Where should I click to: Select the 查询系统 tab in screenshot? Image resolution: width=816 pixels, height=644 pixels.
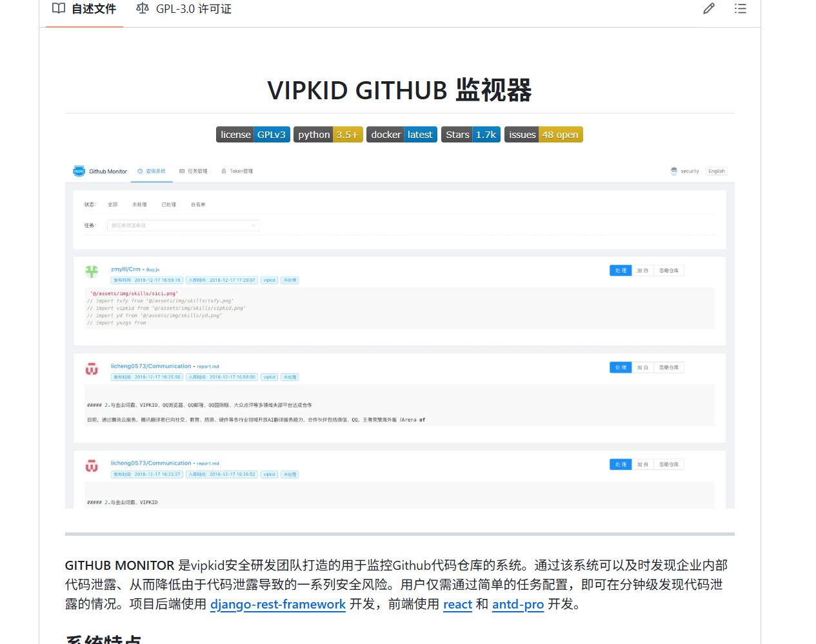coord(152,171)
